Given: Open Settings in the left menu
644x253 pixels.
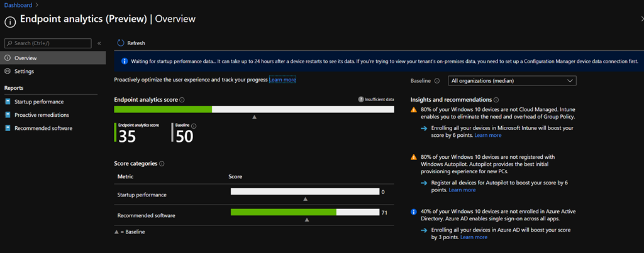Looking at the screenshot, I should coord(24,71).
